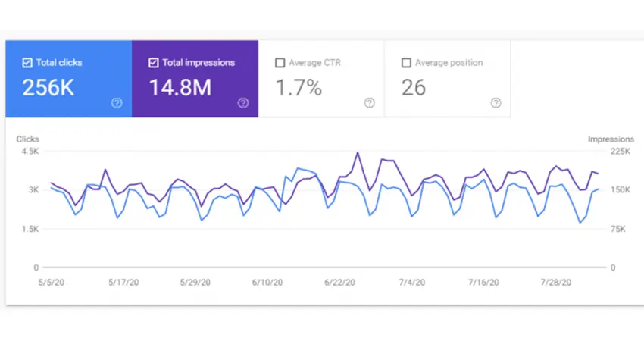Click the Total impressions label text
644x341 pixels.
pyautogui.click(x=199, y=63)
